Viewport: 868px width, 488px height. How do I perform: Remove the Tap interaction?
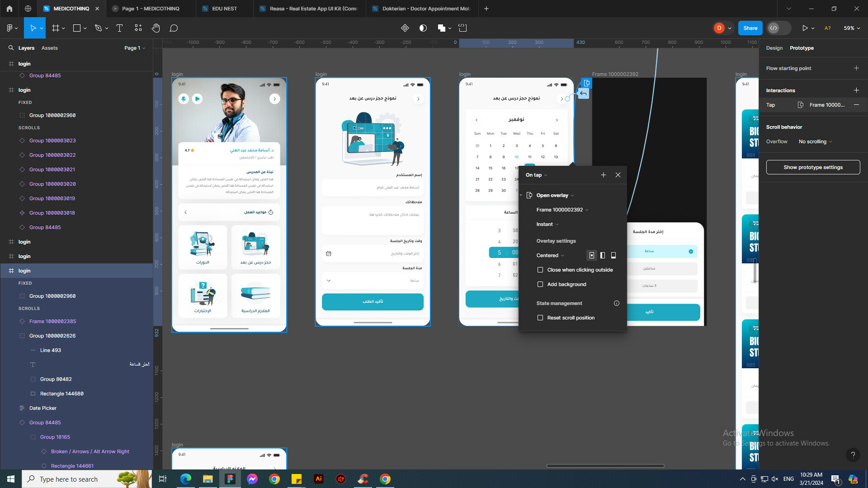(x=856, y=105)
